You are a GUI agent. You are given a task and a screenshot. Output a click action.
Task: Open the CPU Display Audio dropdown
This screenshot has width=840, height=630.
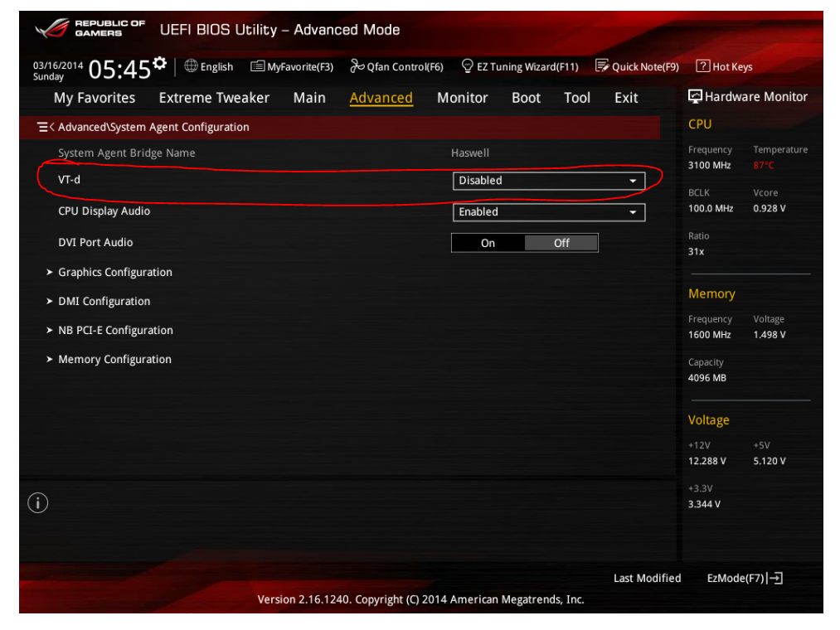[x=548, y=212]
